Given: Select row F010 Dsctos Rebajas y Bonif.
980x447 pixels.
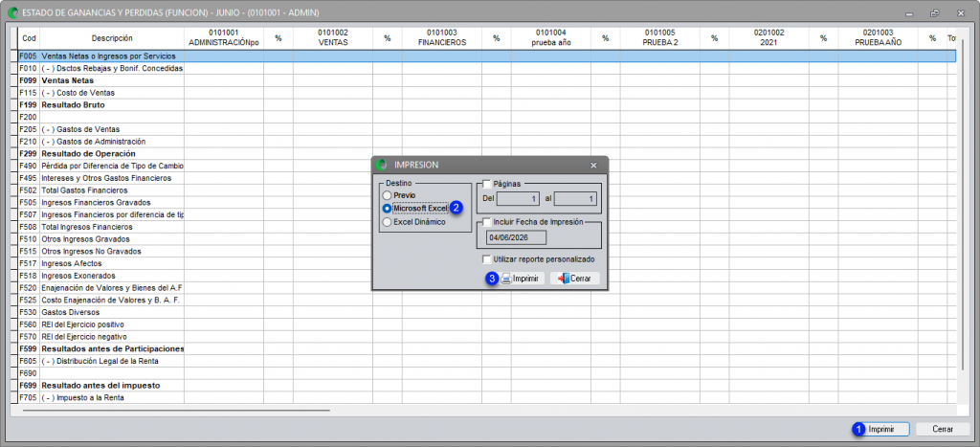Looking at the screenshot, I should [x=487, y=68].
